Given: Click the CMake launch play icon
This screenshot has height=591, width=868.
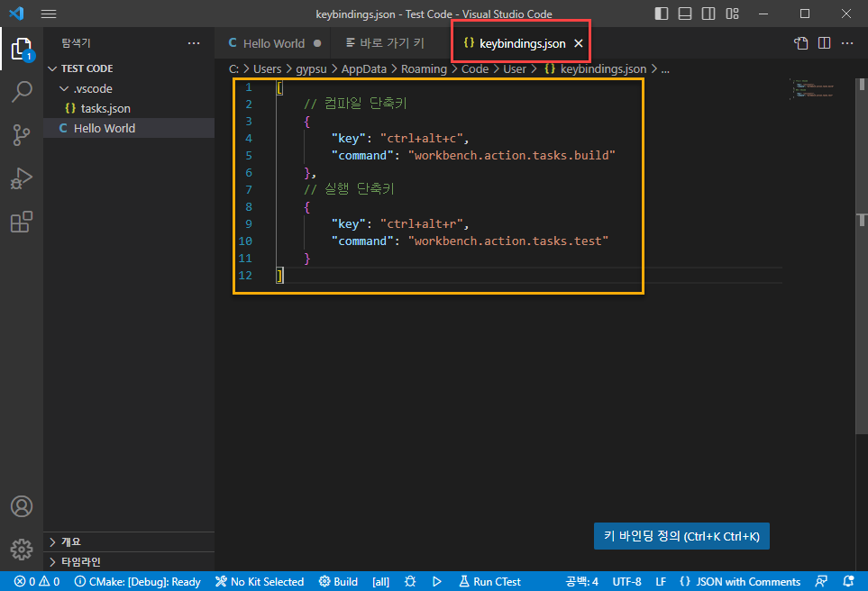Looking at the screenshot, I should click(437, 582).
